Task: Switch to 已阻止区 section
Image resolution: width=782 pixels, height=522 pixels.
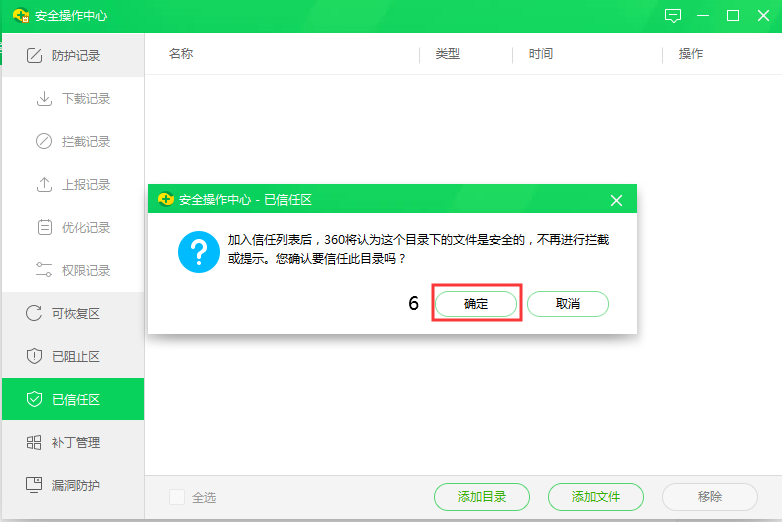Action: [x=73, y=356]
